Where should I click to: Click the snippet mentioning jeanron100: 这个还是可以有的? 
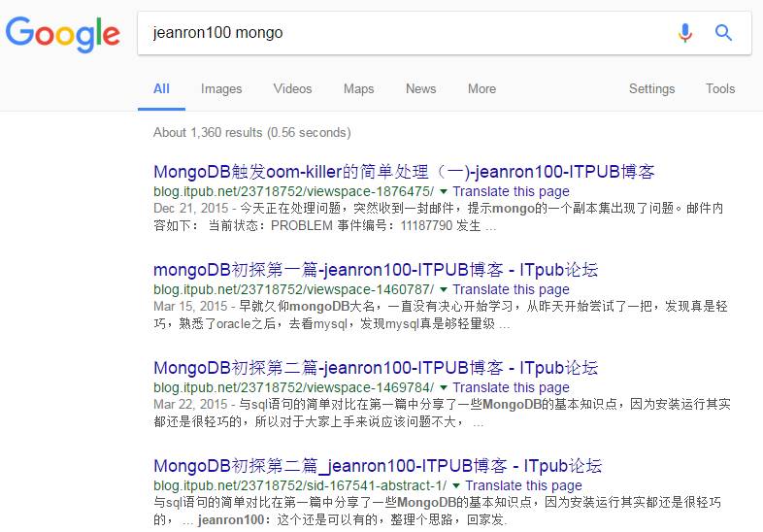(x=437, y=511)
